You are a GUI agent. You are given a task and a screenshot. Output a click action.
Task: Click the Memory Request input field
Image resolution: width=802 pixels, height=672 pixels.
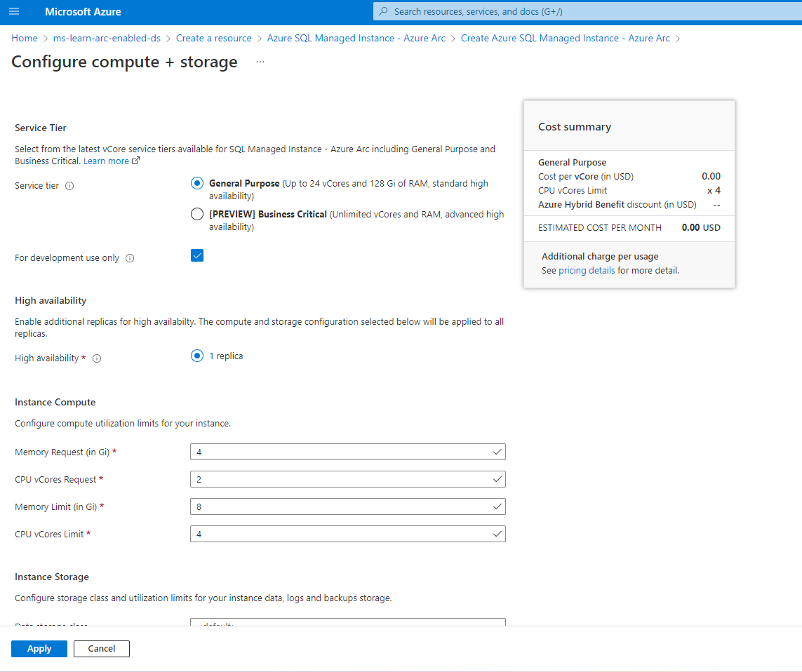click(x=348, y=452)
